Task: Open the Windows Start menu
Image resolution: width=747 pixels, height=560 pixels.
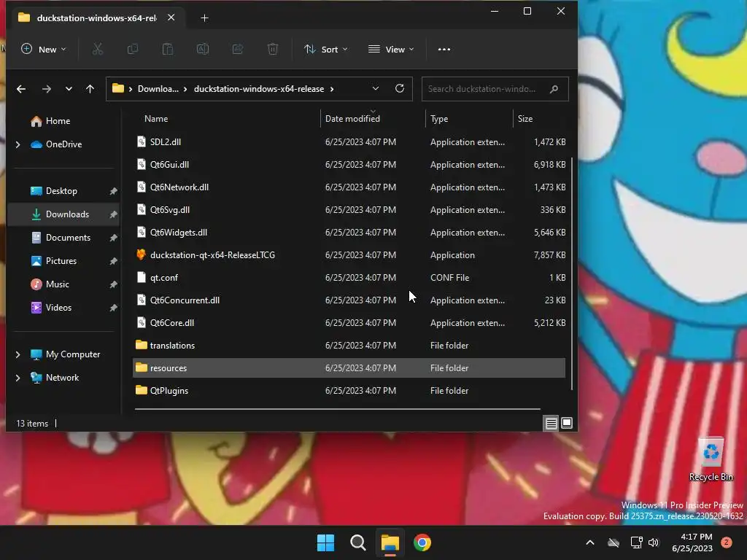Action: (326, 542)
